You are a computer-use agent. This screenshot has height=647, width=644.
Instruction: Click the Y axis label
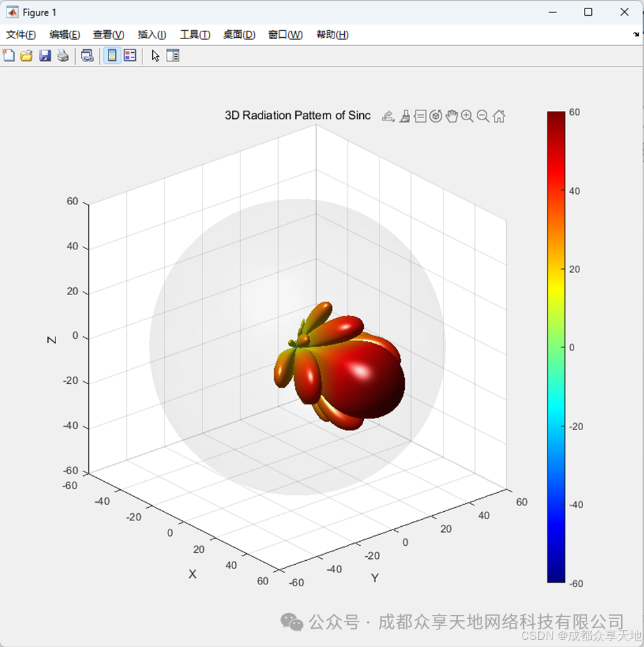click(x=374, y=578)
